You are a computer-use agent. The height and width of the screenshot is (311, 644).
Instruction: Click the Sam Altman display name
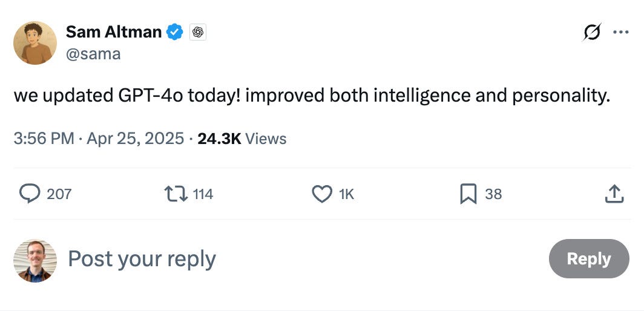[114, 31]
